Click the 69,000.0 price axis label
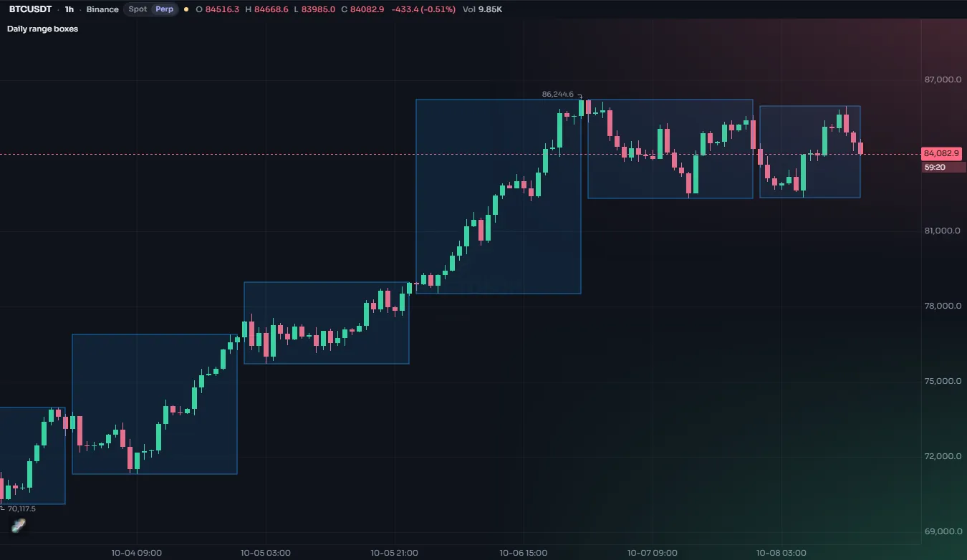 pos(943,531)
